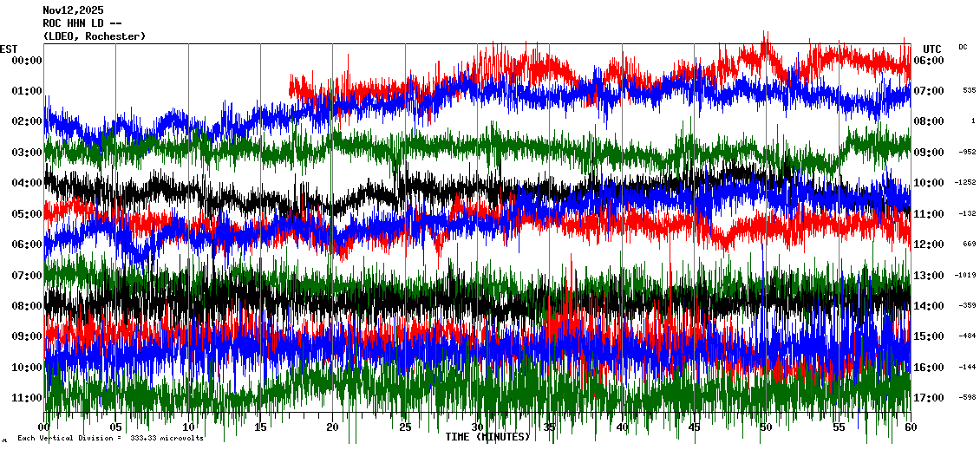Click the 09:00 UTC hour label on right
This screenshot has width=980, height=450.
coord(928,153)
